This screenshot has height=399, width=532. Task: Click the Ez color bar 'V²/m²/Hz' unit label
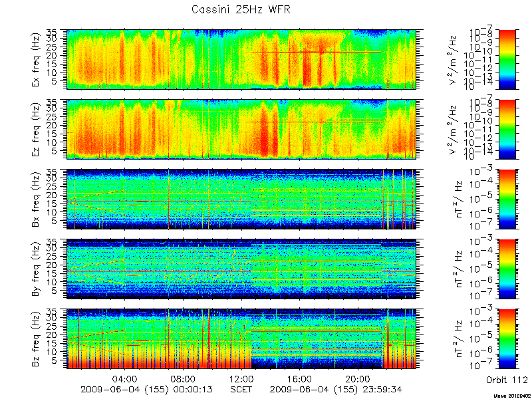click(x=454, y=130)
